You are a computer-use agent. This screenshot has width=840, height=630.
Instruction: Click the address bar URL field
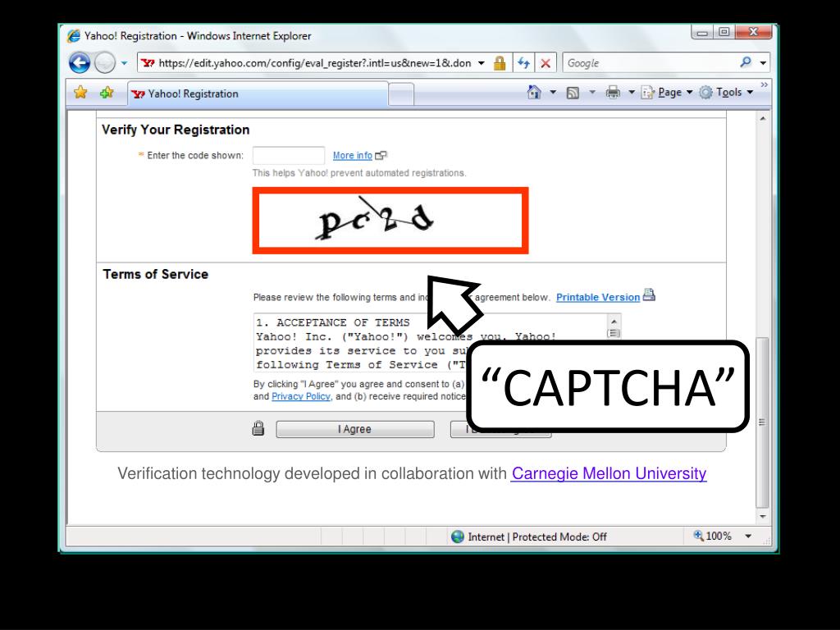click(314, 63)
